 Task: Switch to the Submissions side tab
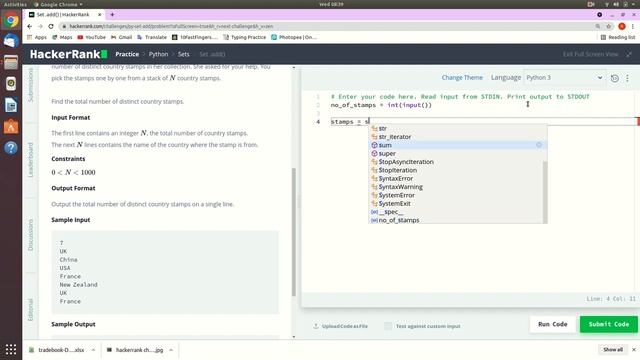(31, 85)
